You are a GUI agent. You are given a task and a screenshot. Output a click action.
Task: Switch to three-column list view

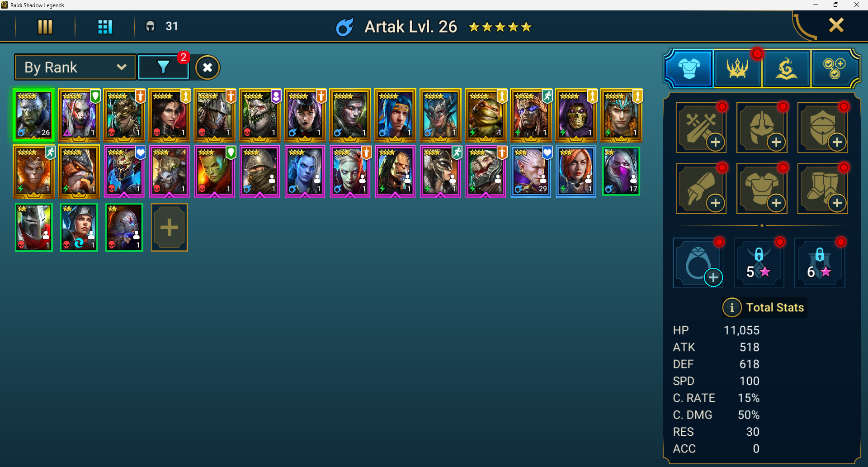click(45, 27)
